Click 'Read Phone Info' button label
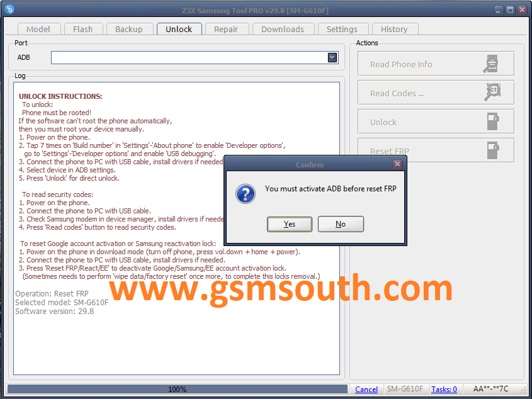The image size is (532, 399). tap(401, 64)
